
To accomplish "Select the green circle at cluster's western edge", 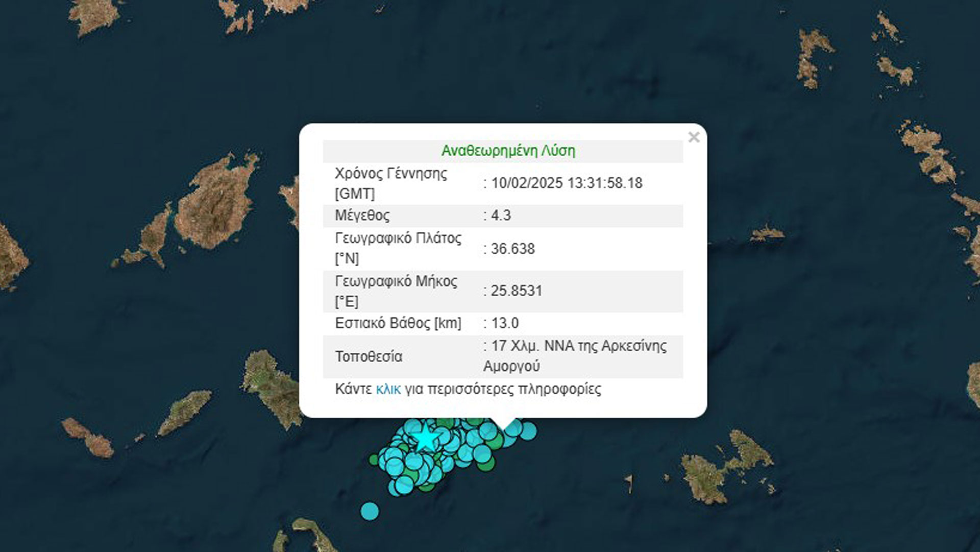I will (374, 460).
